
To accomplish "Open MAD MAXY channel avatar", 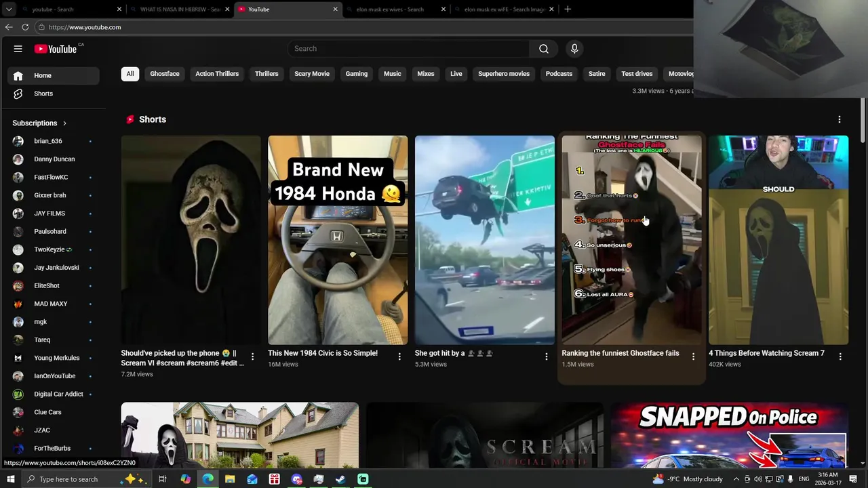I will click(18, 304).
